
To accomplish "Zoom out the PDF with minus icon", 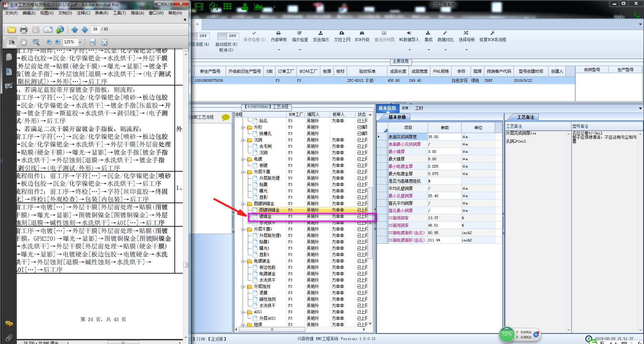I will click(49, 42).
